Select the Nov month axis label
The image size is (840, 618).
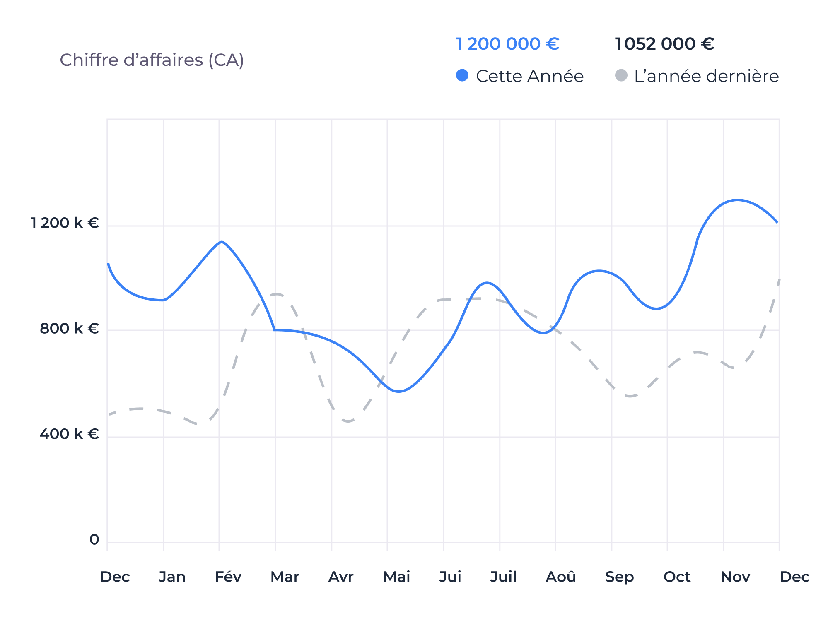(x=735, y=577)
